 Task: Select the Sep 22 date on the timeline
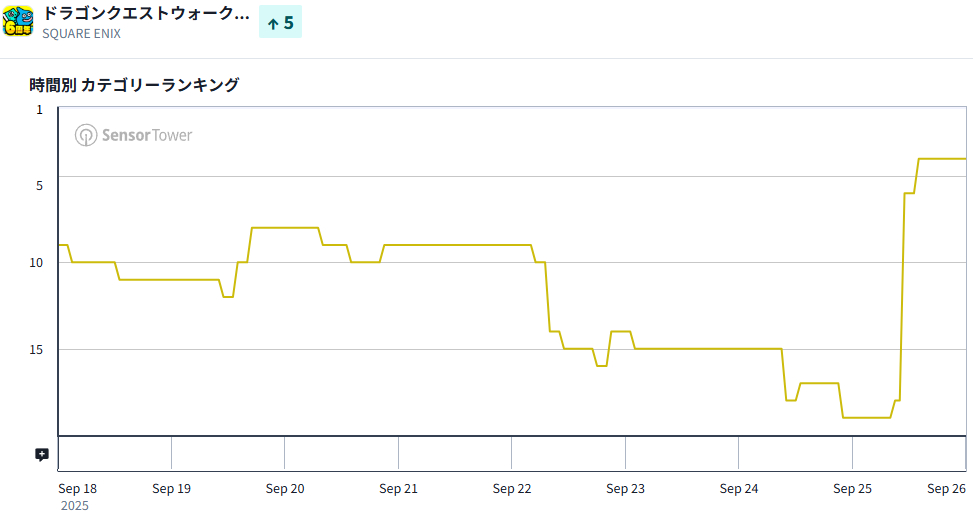pos(512,489)
